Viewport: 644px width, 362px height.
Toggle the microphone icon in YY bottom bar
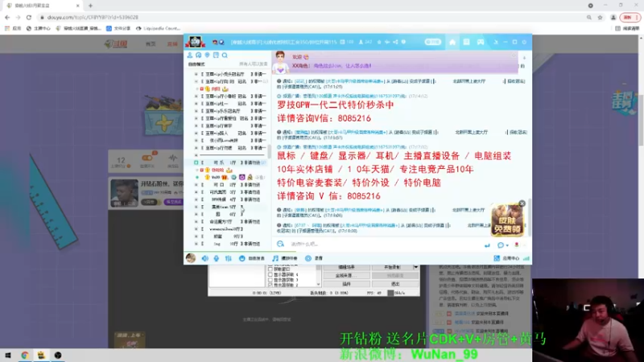click(x=216, y=258)
